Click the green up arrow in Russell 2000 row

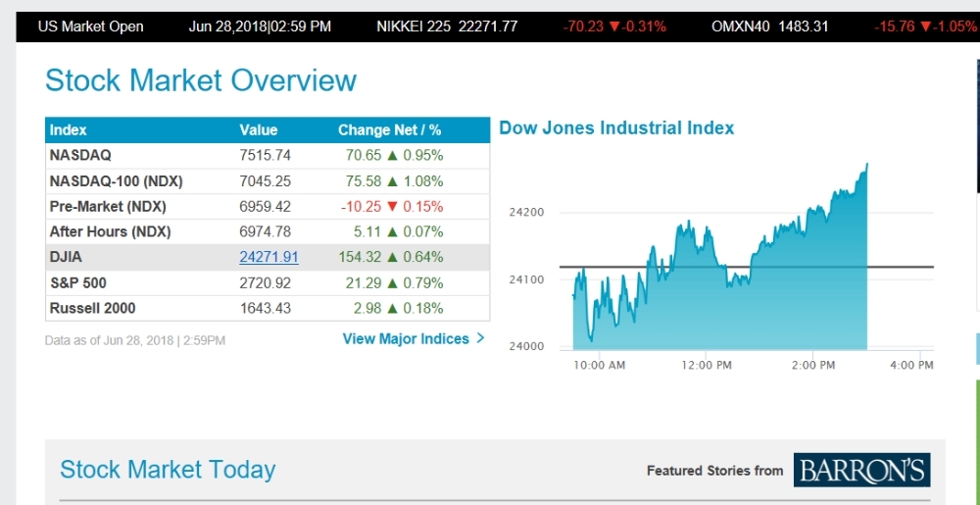pos(392,308)
